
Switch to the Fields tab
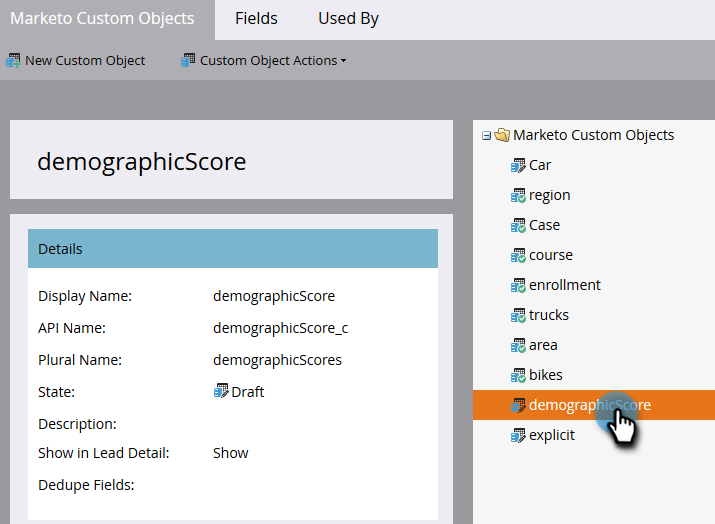pyautogui.click(x=256, y=19)
